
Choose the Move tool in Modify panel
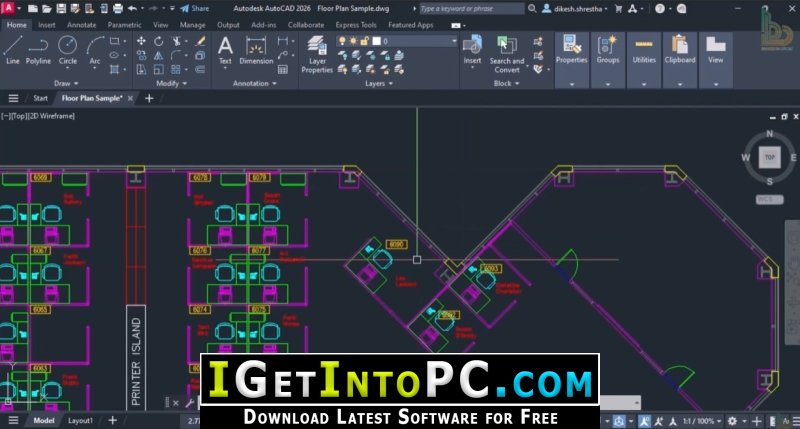[x=141, y=41]
